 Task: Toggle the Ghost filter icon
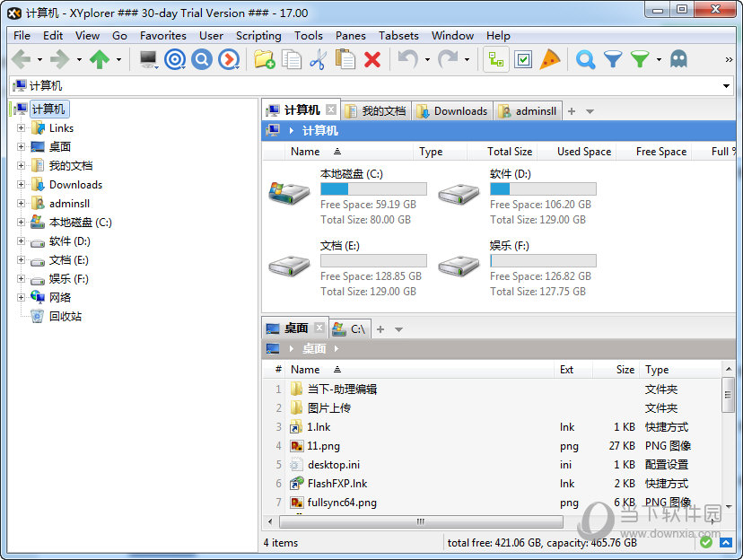tap(678, 59)
